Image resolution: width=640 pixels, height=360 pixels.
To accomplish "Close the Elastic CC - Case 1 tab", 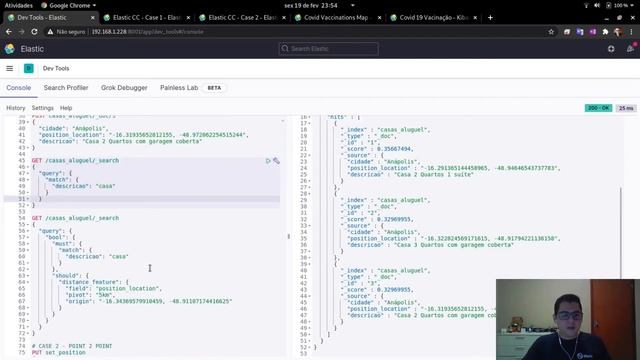I will coord(188,18).
